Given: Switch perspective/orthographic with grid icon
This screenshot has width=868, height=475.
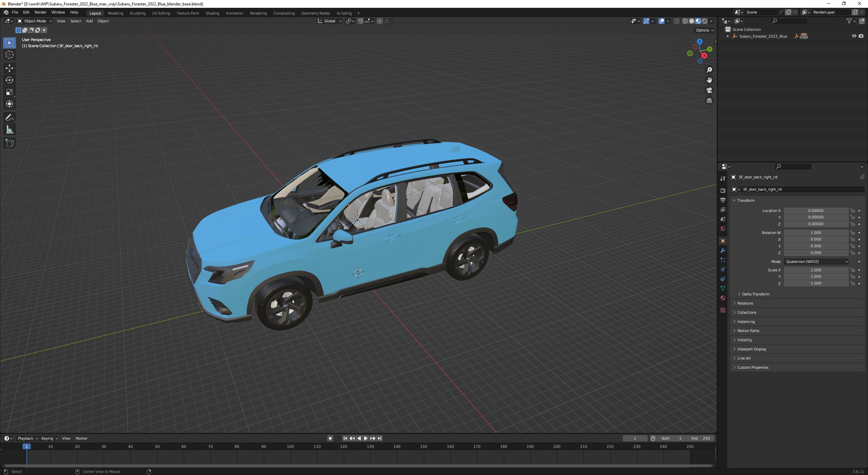Looking at the screenshot, I should coord(709,101).
